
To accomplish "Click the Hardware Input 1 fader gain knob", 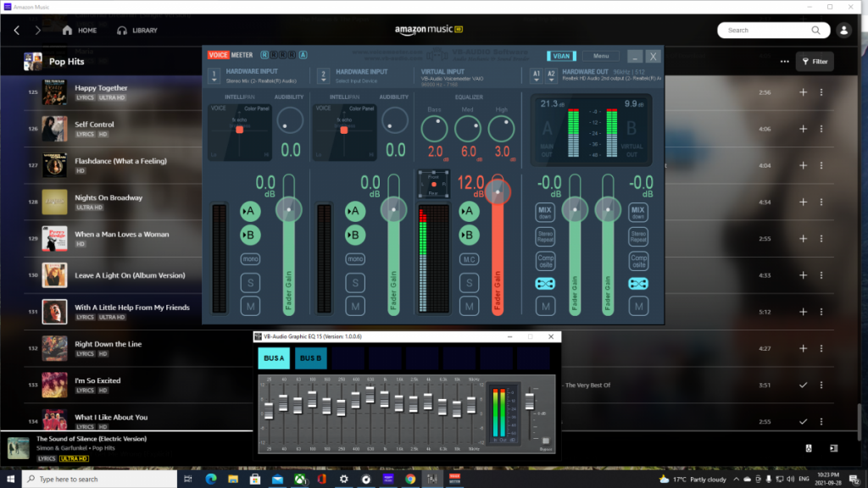I will 288,210.
